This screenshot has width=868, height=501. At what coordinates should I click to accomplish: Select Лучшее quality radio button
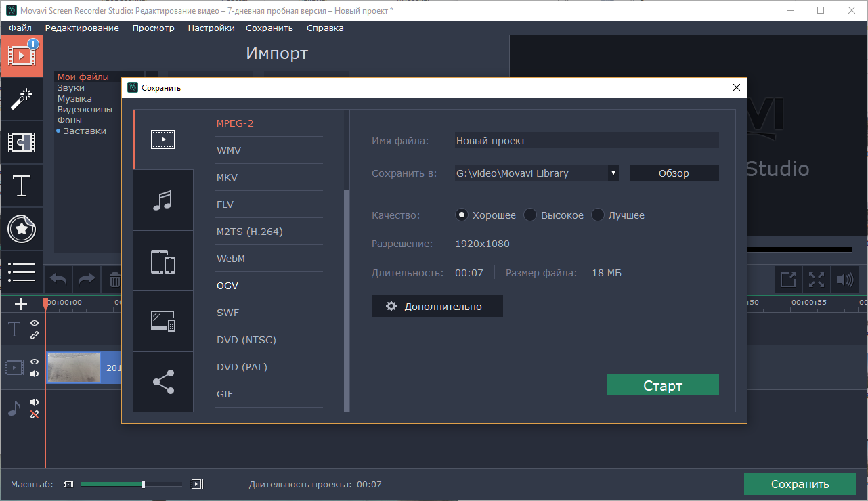coord(598,215)
